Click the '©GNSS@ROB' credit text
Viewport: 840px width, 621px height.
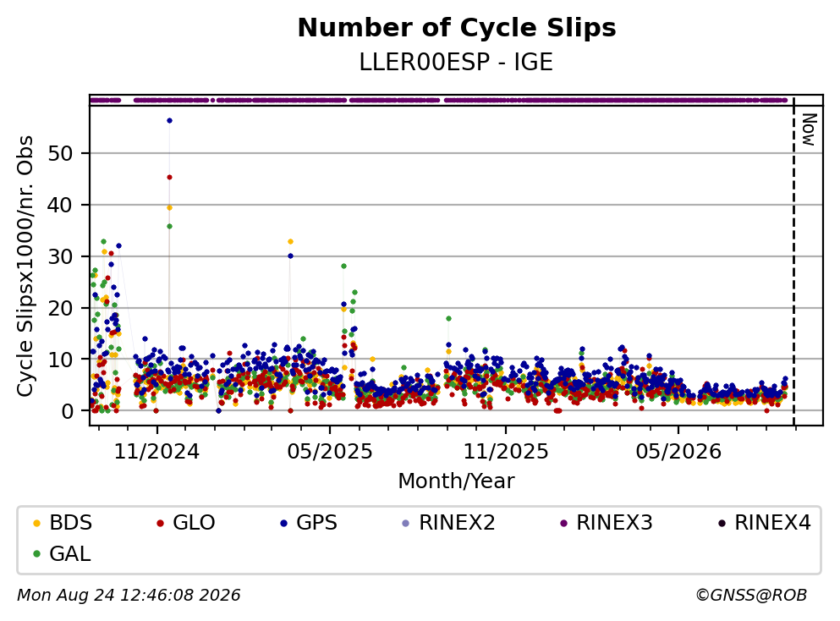pos(751,596)
